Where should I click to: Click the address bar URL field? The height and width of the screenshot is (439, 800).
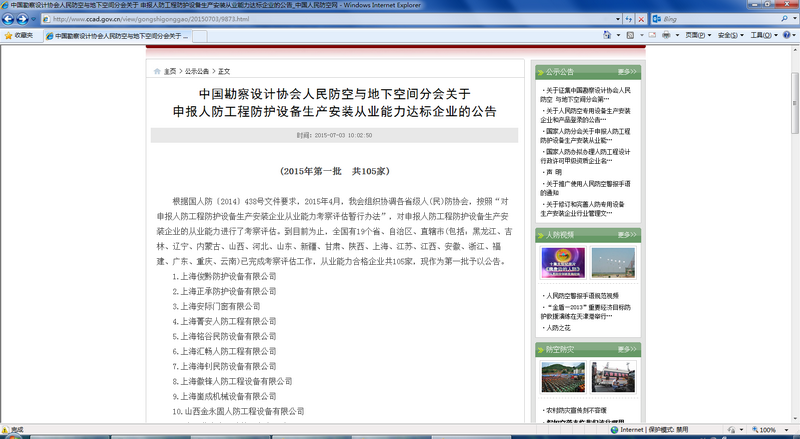pos(329,19)
